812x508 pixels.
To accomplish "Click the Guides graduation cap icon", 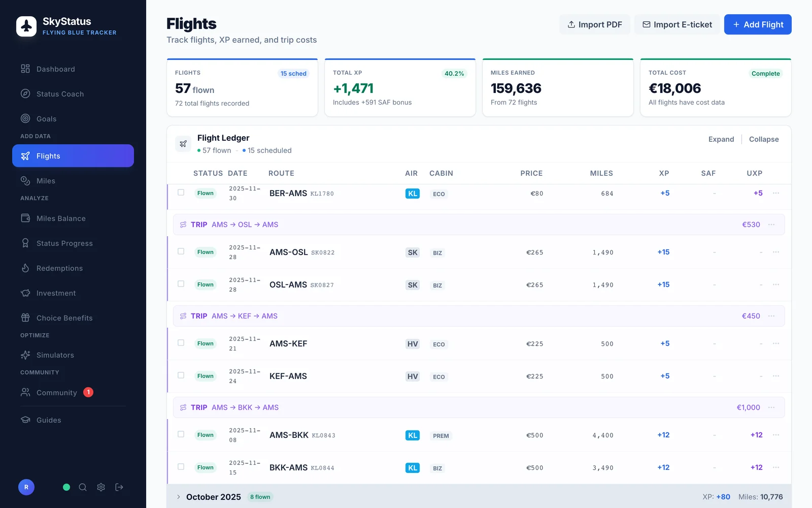I will click(x=25, y=420).
